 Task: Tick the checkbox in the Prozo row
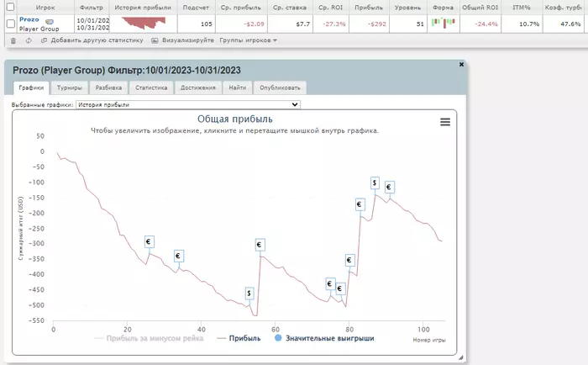[10, 24]
